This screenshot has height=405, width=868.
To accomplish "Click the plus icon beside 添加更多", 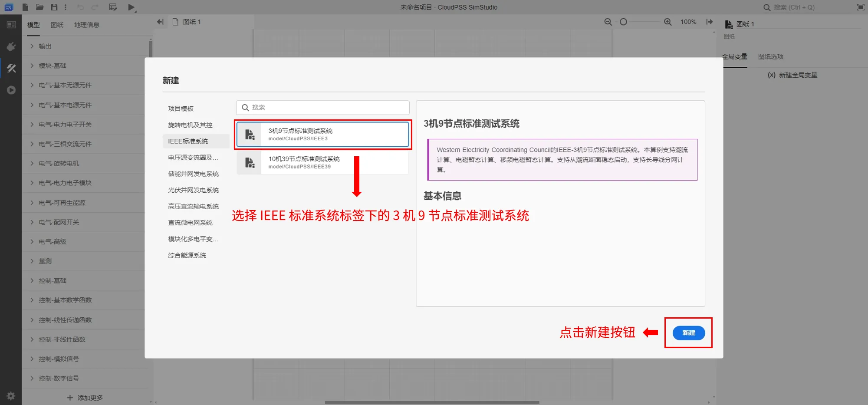I will pyautogui.click(x=70, y=398).
